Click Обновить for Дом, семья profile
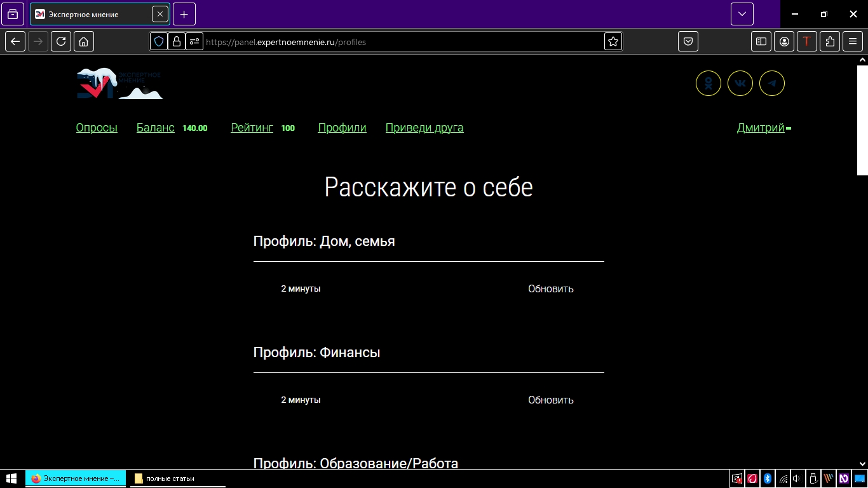The image size is (868, 488). 551,288
